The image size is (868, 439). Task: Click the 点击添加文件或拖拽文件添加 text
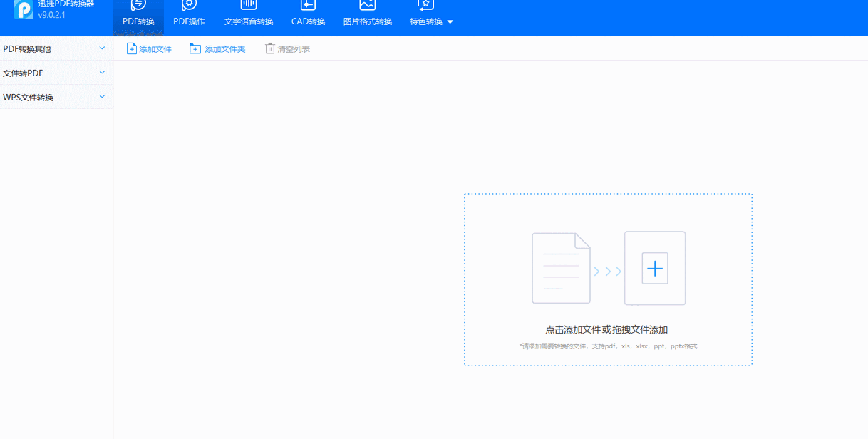point(606,330)
